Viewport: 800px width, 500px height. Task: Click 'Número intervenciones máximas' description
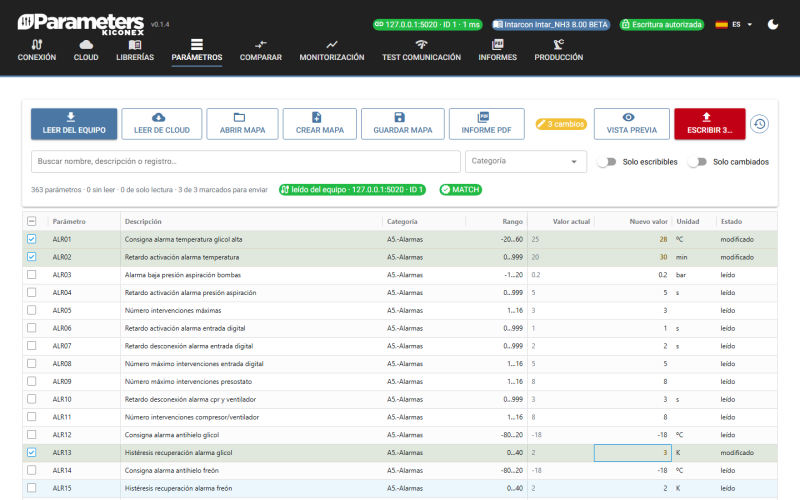click(173, 310)
